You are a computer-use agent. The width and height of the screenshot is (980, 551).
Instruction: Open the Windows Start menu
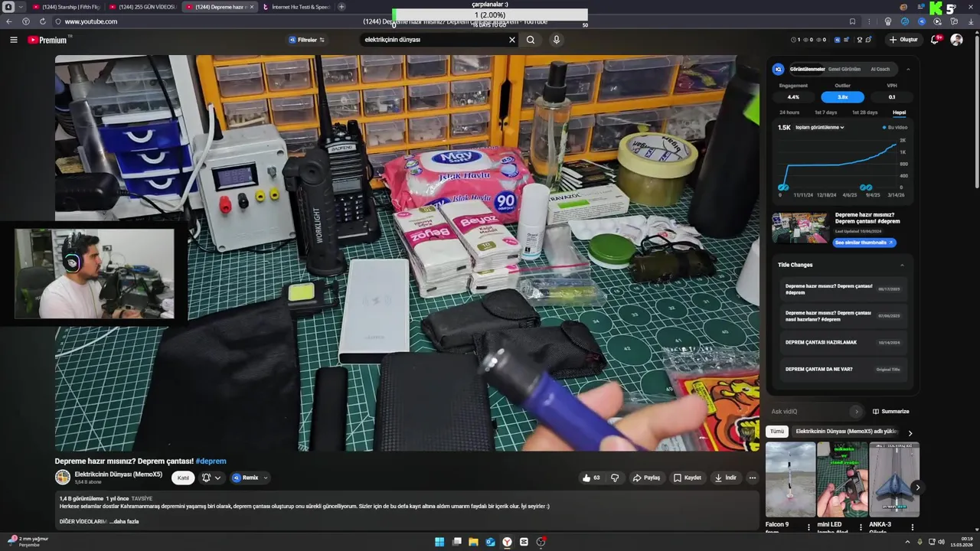click(439, 542)
